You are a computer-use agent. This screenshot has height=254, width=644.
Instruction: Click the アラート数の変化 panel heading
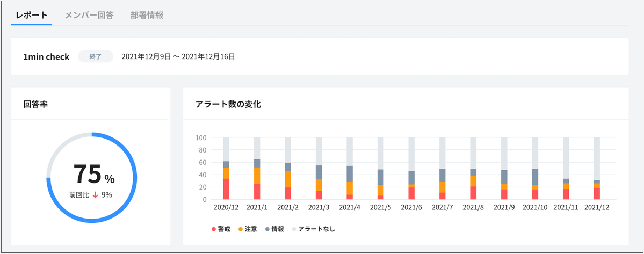tap(228, 104)
